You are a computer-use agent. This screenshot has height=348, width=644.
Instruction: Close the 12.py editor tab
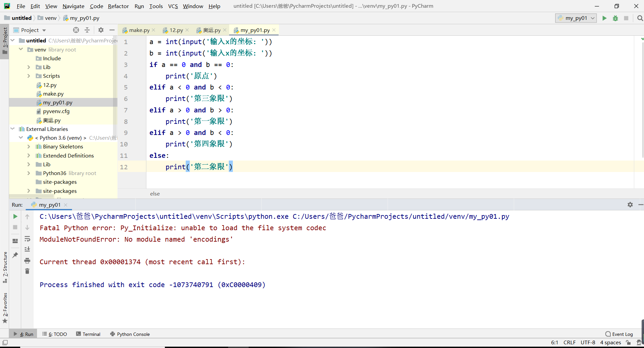tap(187, 30)
